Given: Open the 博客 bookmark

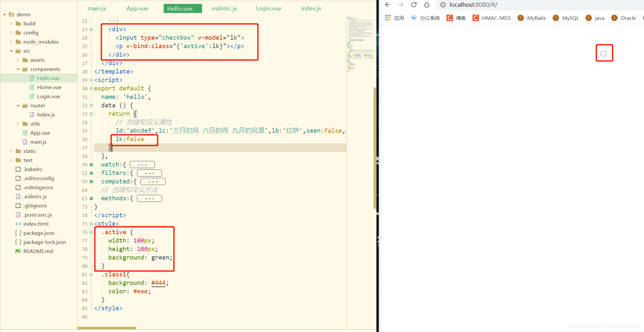Looking at the screenshot, I should (456, 18).
